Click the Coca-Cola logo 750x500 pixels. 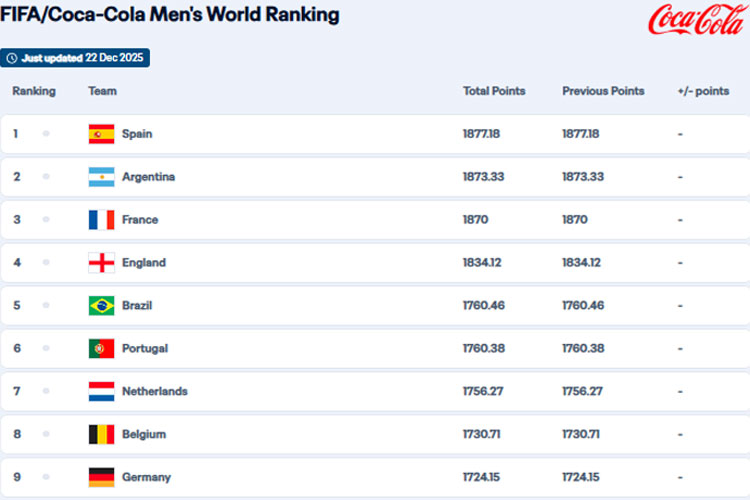[696, 20]
